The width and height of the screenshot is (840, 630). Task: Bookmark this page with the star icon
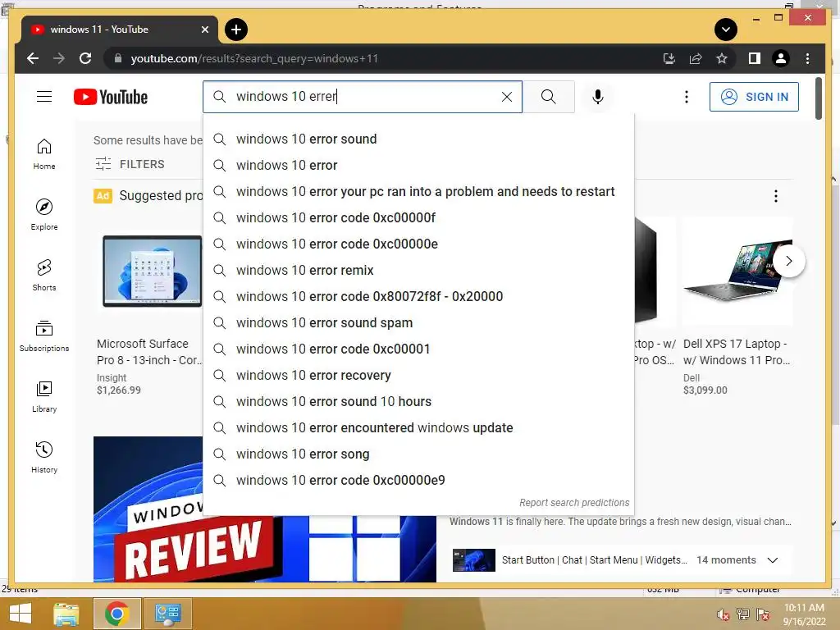pos(722,58)
